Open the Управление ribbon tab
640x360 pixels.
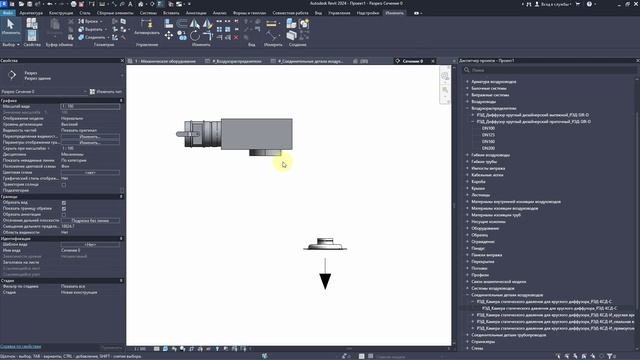(339, 13)
